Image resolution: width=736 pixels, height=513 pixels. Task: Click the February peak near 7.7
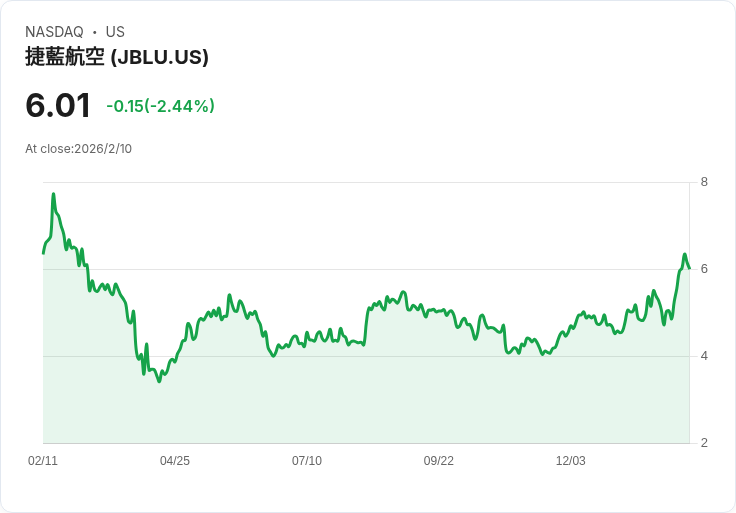pos(54,194)
